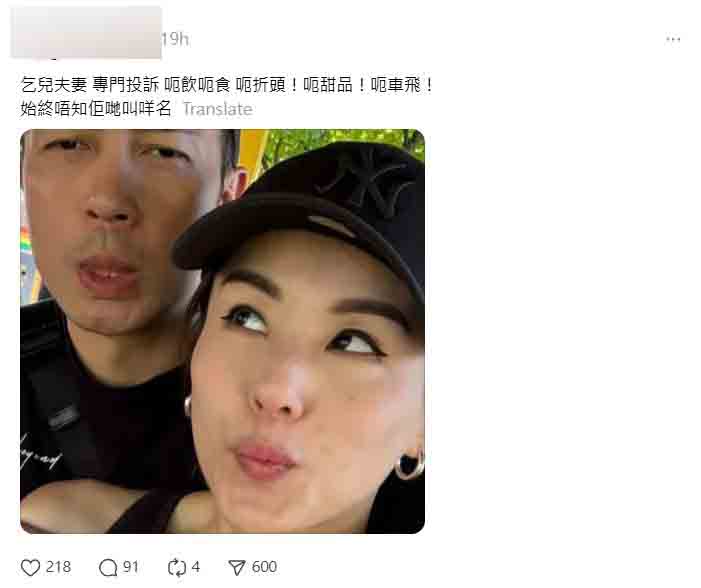The width and height of the screenshot is (701, 588).
Task: Click the hoop earring in the photo
Action: [x=409, y=465]
